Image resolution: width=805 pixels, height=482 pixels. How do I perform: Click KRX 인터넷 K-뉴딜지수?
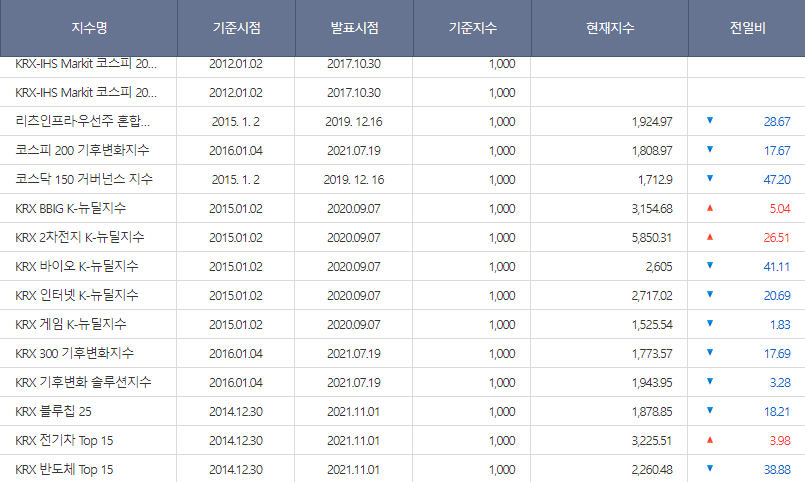76,295
